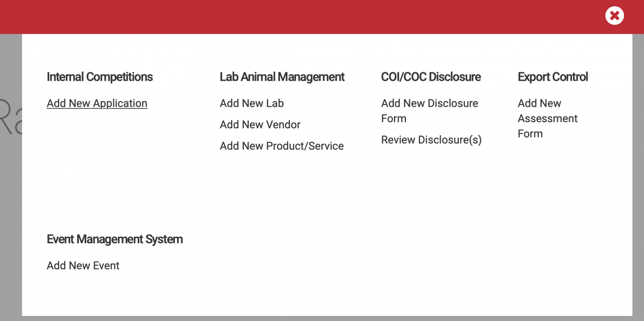Click the gray overlay left of the modal
The height and width of the screenshot is (321, 644).
click(11, 215)
